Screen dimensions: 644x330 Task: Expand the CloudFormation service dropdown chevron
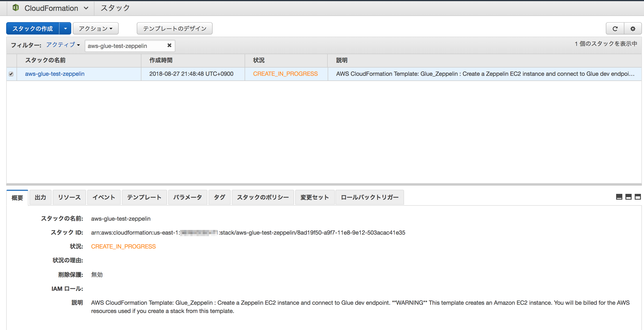(86, 8)
